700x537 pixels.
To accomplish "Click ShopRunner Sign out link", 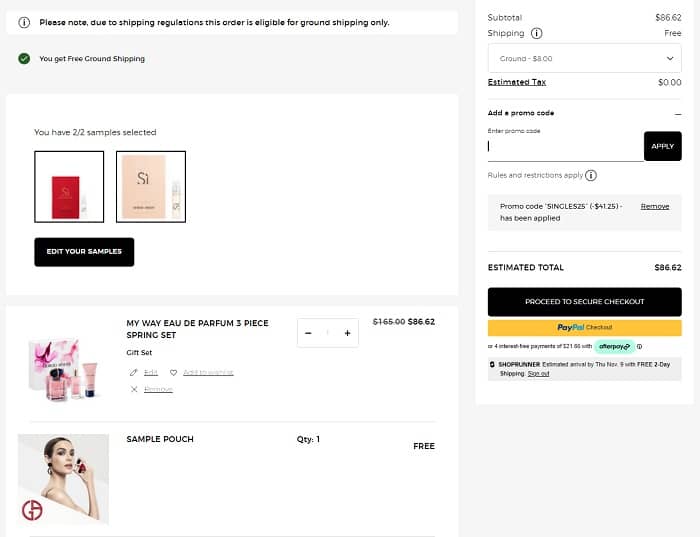I will click(539, 374).
